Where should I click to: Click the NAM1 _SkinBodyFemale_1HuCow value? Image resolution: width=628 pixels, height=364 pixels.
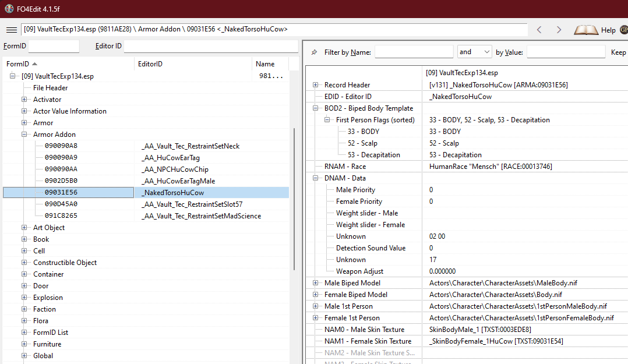[x=496, y=341]
